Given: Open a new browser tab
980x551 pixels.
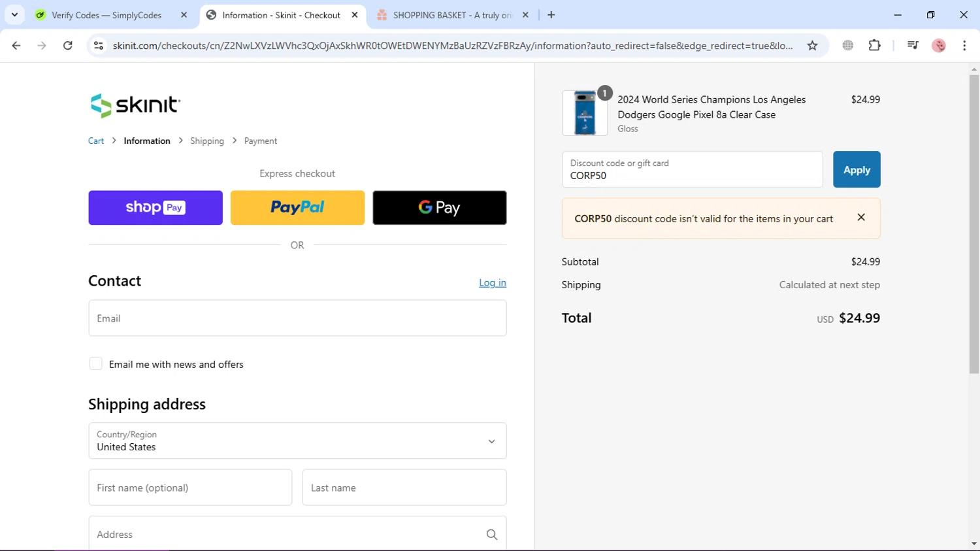Looking at the screenshot, I should [x=551, y=15].
